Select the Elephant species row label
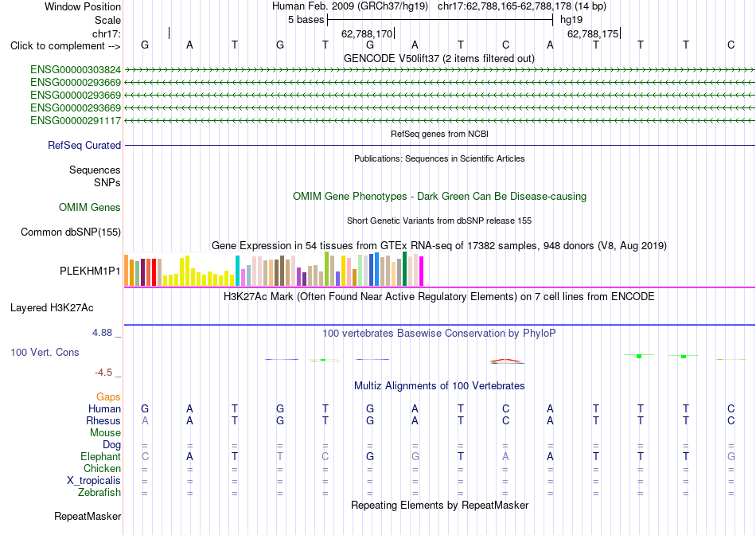 tap(101, 456)
